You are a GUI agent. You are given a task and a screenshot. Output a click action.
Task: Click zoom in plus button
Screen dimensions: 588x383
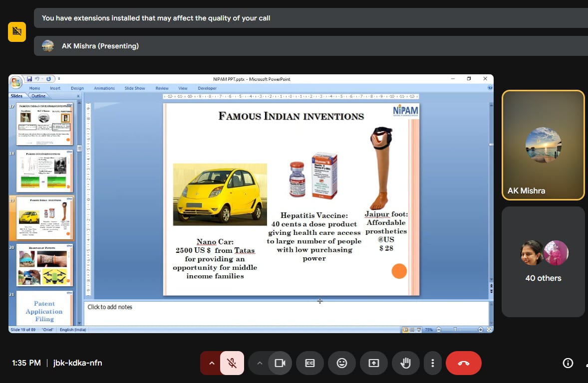[480, 330]
